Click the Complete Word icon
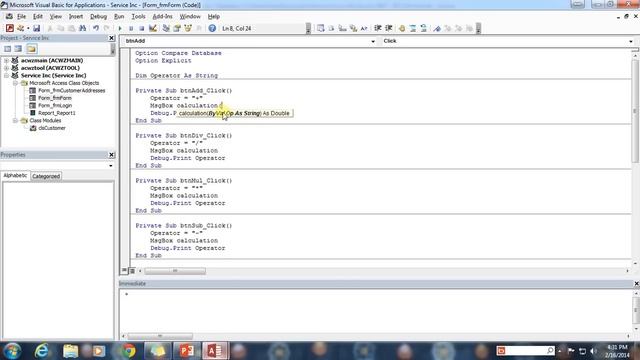640x360 pixels. 364,28
